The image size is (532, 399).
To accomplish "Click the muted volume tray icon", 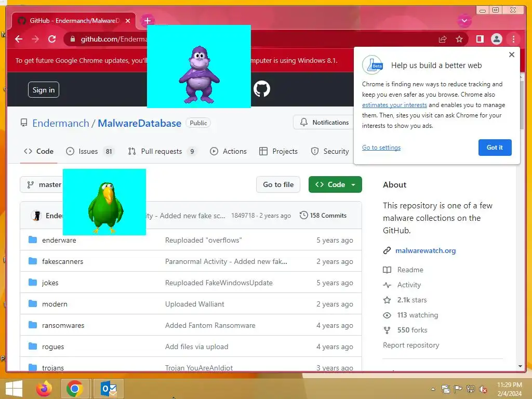I will pos(484,389).
